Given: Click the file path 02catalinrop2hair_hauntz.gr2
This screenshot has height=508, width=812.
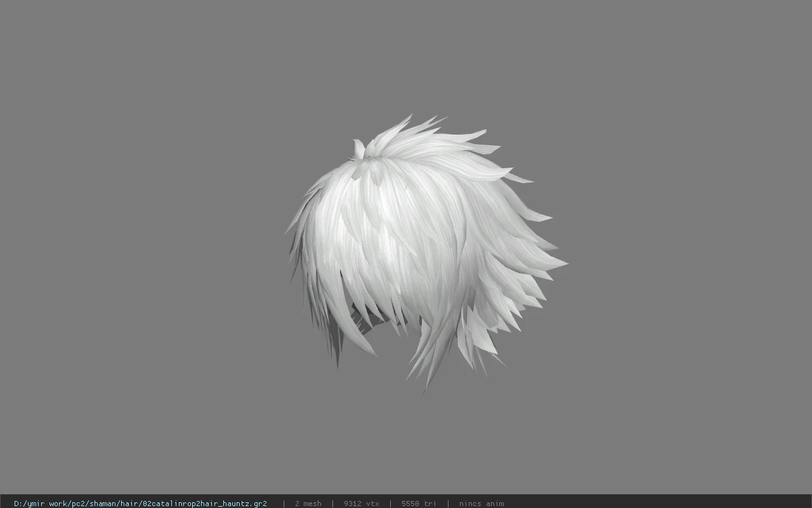Looking at the screenshot, I should click(140, 504).
